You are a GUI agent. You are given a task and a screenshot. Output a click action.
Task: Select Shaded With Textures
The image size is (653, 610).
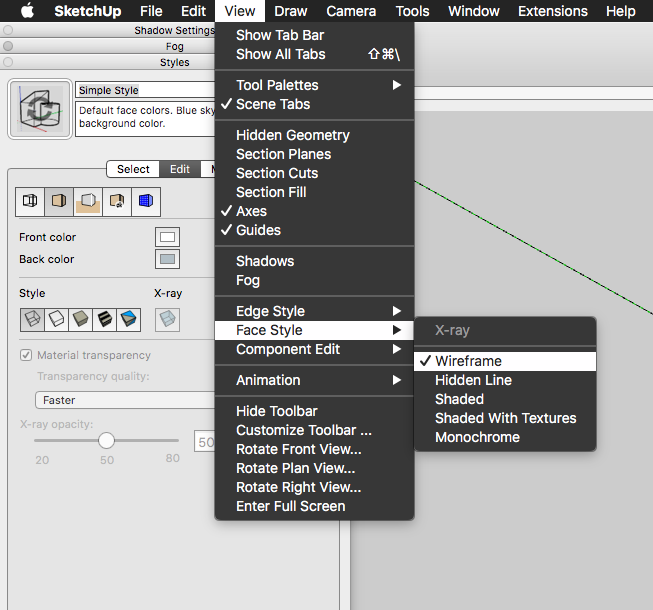click(505, 418)
